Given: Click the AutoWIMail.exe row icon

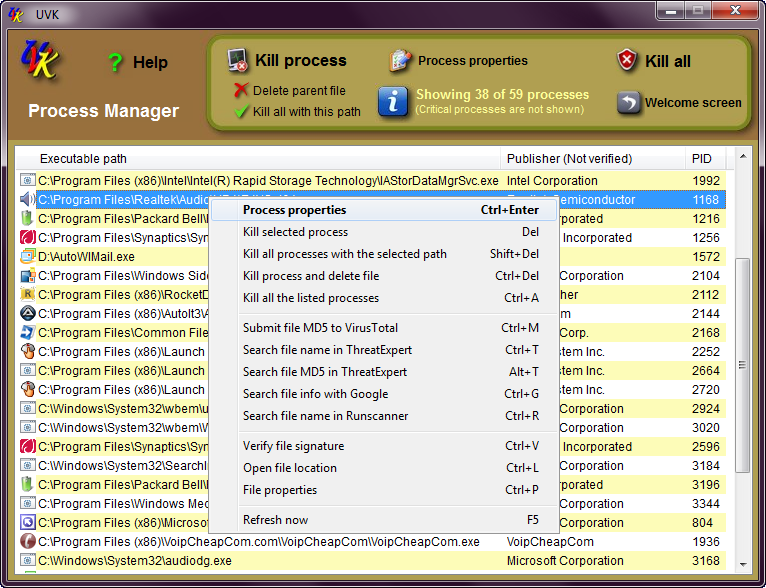Looking at the screenshot, I should (x=27, y=256).
